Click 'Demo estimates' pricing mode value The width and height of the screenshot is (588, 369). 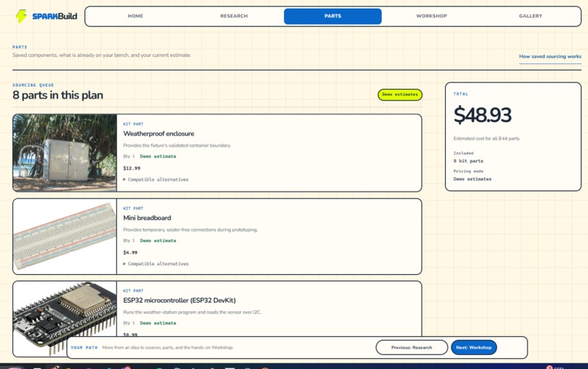[x=473, y=179]
